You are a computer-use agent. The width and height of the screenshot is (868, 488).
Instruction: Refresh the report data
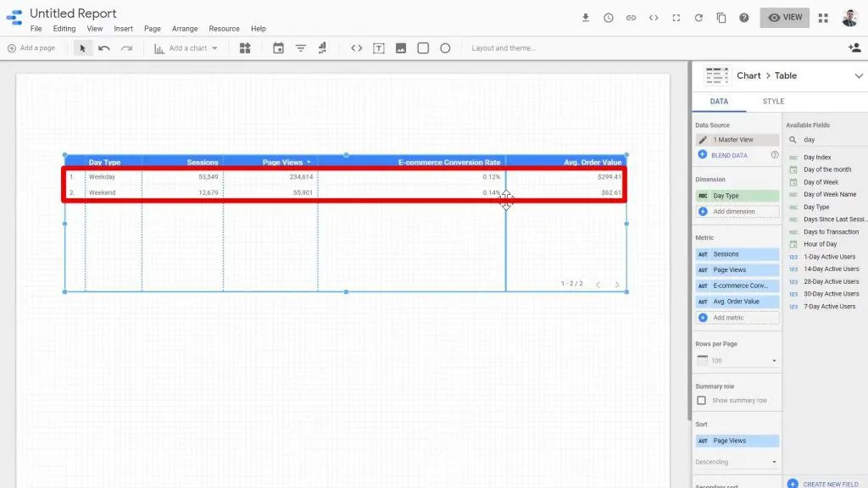point(698,17)
